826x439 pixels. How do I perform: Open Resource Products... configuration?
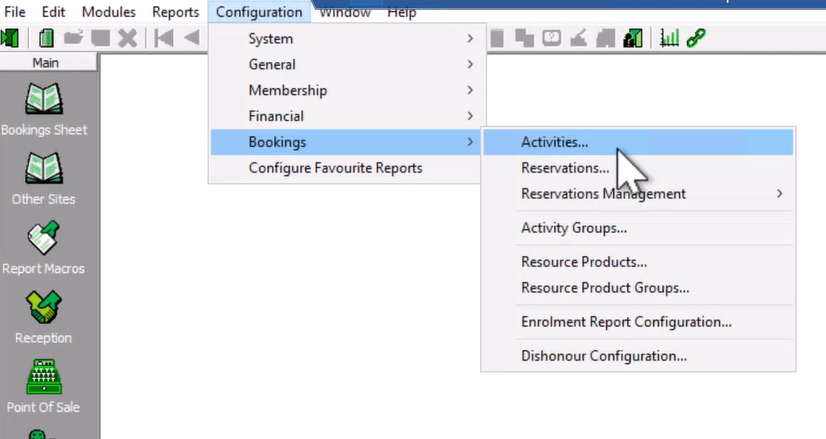tap(638, 262)
